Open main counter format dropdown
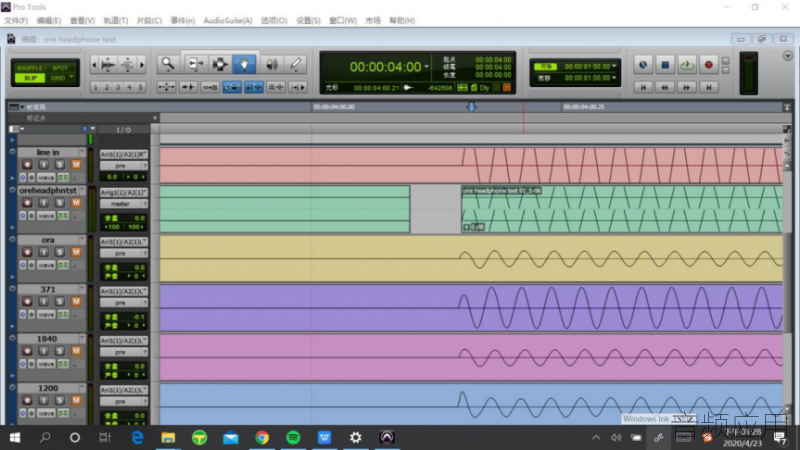 coord(426,67)
